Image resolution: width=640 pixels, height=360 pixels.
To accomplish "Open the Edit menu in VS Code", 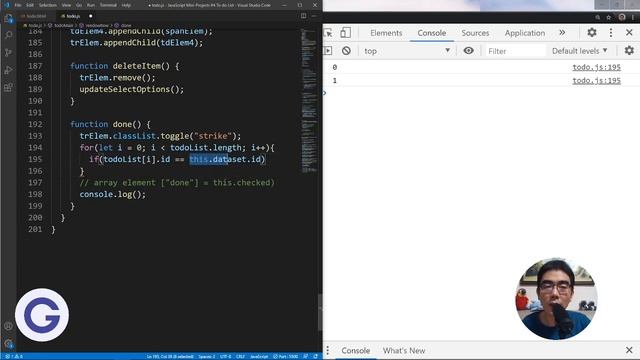I will [30, 5].
